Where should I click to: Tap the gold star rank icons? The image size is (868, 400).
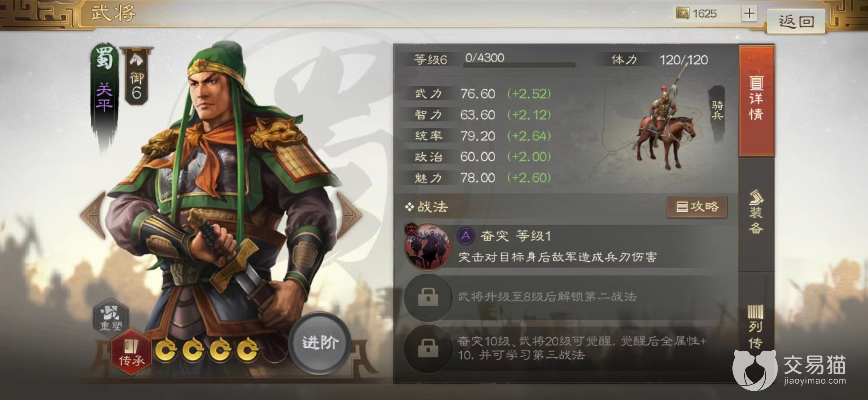pyautogui.click(x=207, y=350)
